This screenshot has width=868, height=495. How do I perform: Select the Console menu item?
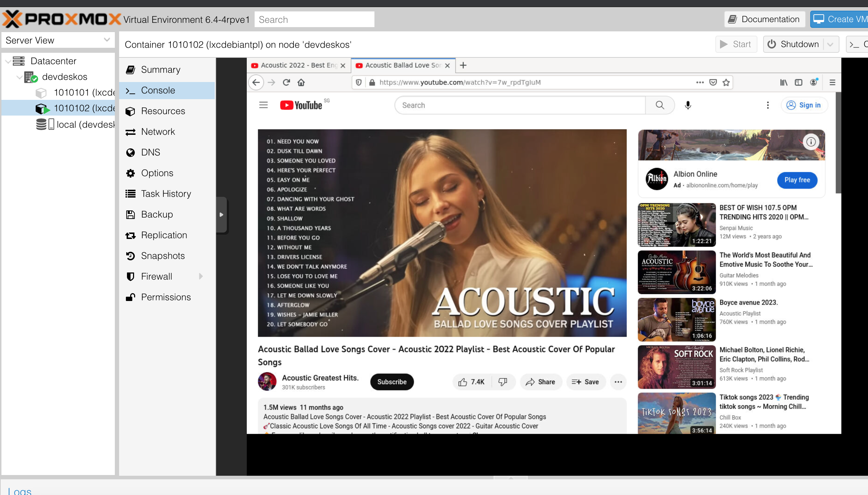(x=167, y=90)
